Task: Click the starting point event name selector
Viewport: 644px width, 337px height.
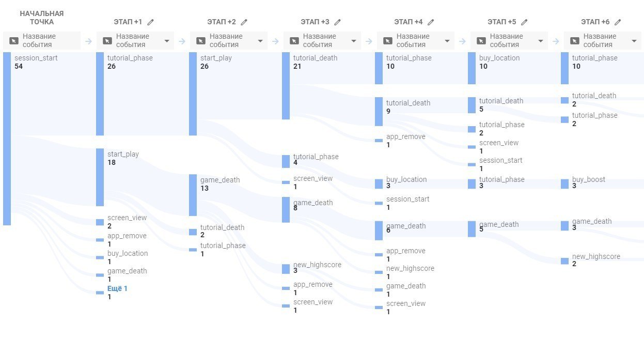Action: point(42,41)
